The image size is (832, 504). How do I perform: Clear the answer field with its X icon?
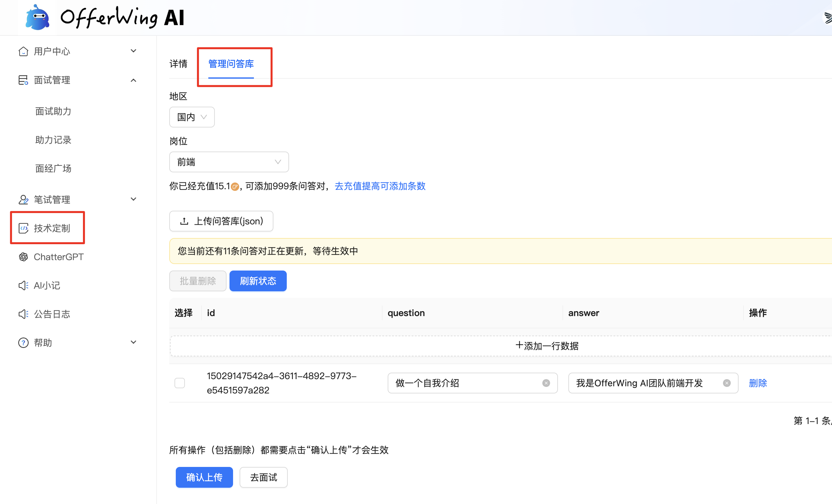(727, 383)
